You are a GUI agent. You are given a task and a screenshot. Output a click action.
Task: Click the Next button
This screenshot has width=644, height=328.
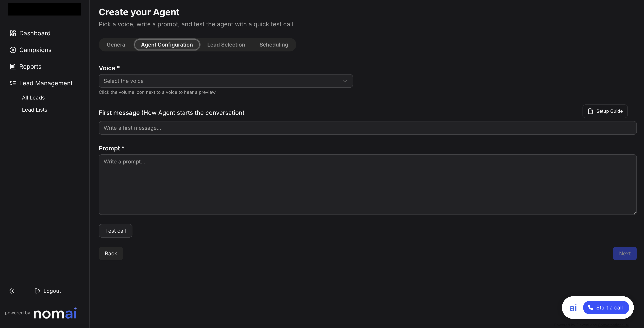point(625,253)
